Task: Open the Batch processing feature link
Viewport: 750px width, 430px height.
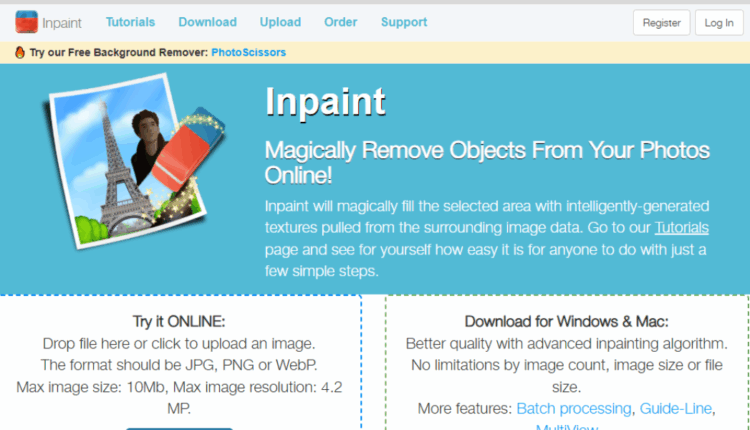Action: click(574, 408)
